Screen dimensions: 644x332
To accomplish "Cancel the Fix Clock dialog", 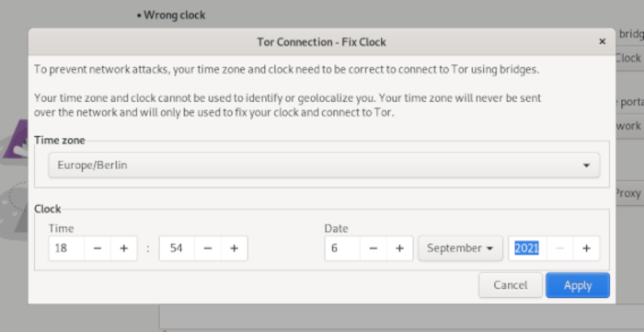I will pos(511,285).
